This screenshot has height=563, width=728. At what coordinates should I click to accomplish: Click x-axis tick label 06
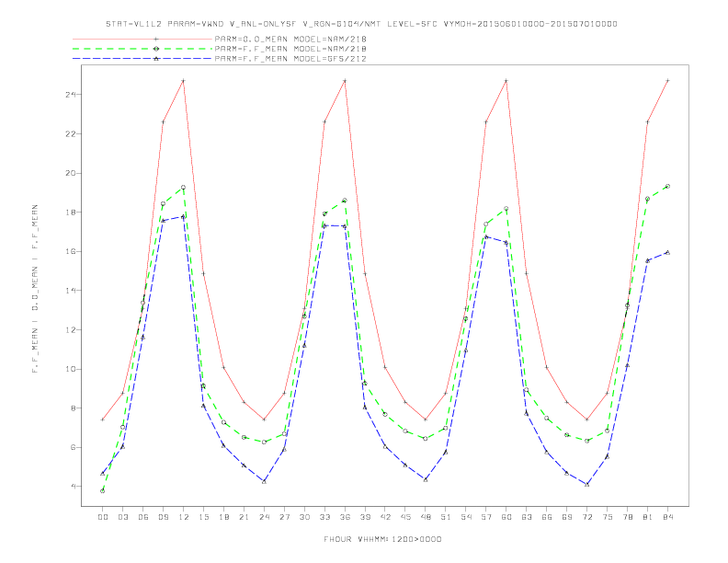[x=143, y=517]
